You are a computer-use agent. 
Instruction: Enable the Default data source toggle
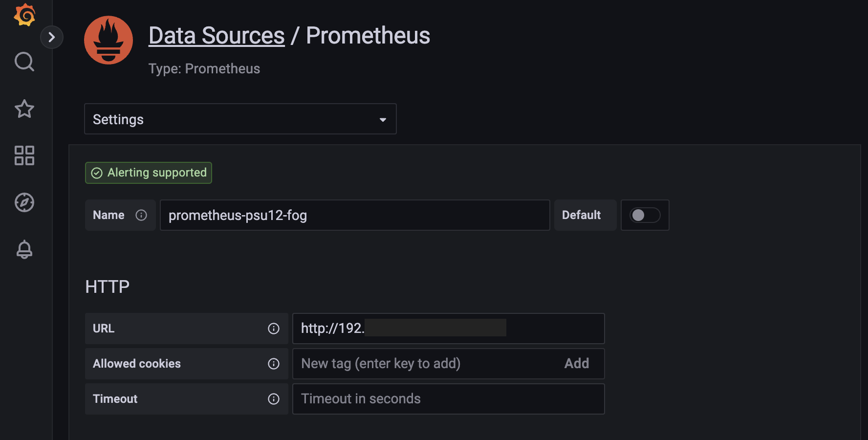(x=645, y=215)
